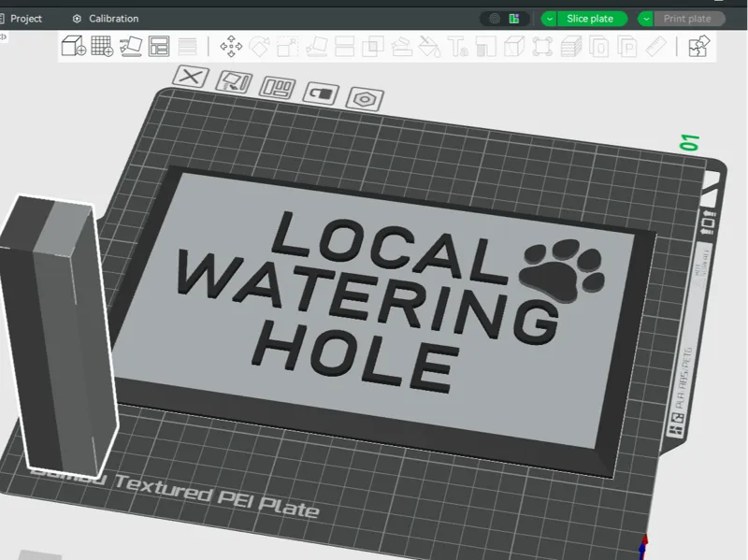This screenshot has width=748, height=560.
Task: Select the Seam painting tool
Action: 486,46
